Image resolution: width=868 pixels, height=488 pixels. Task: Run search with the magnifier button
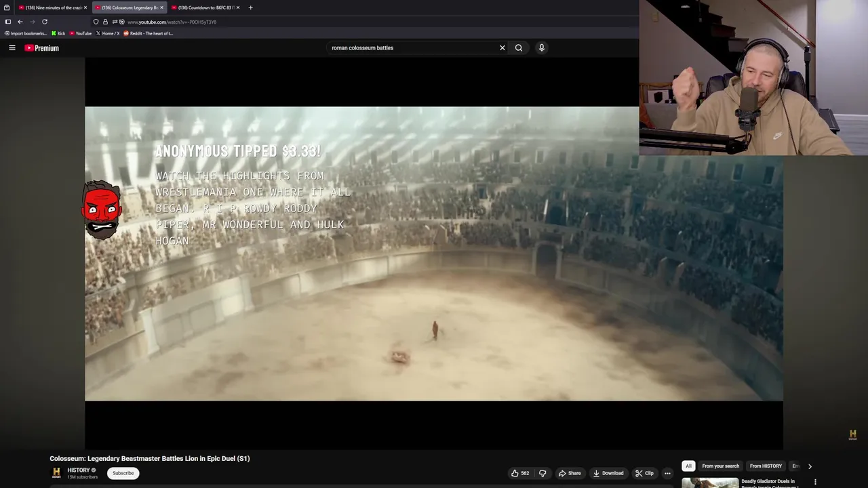519,48
